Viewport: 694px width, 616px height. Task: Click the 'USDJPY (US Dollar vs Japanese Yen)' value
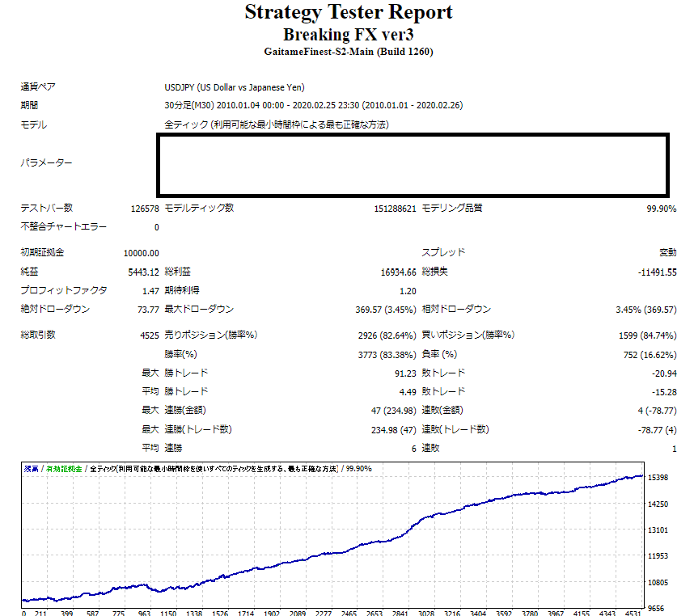pos(235,87)
